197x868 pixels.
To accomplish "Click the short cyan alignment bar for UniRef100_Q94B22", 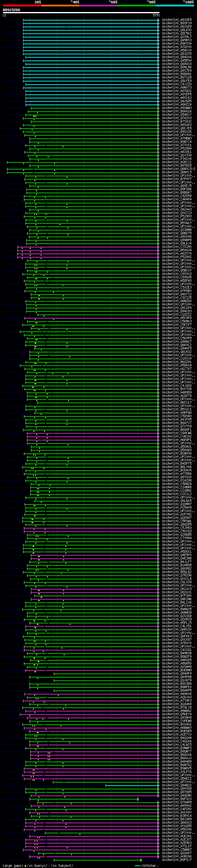I will coord(132,785).
